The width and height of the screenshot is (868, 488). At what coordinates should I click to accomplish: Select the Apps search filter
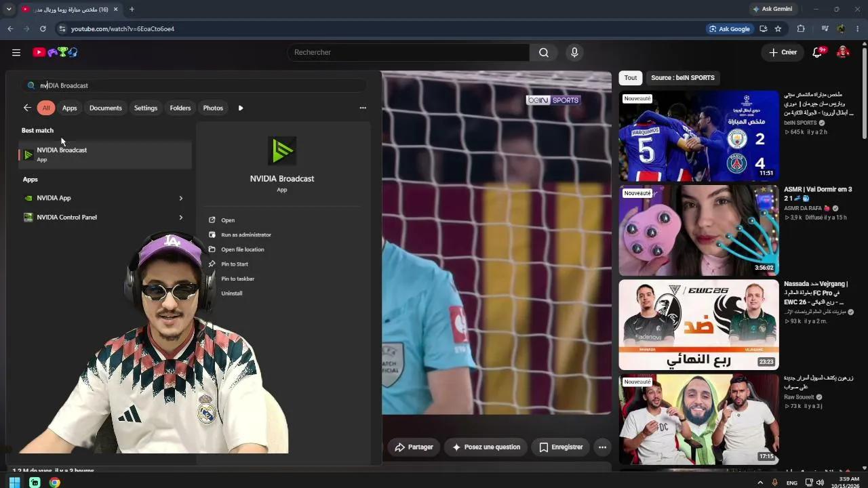pyautogui.click(x=70, y=108)
